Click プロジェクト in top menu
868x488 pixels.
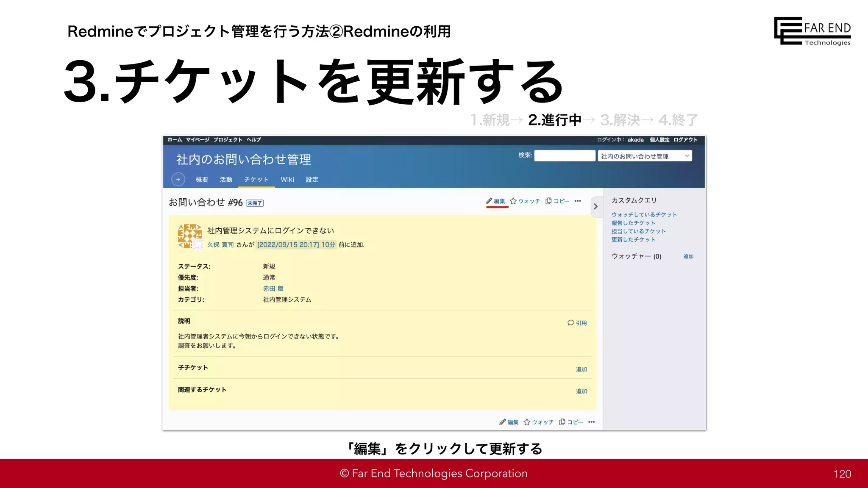pos(228,140)
